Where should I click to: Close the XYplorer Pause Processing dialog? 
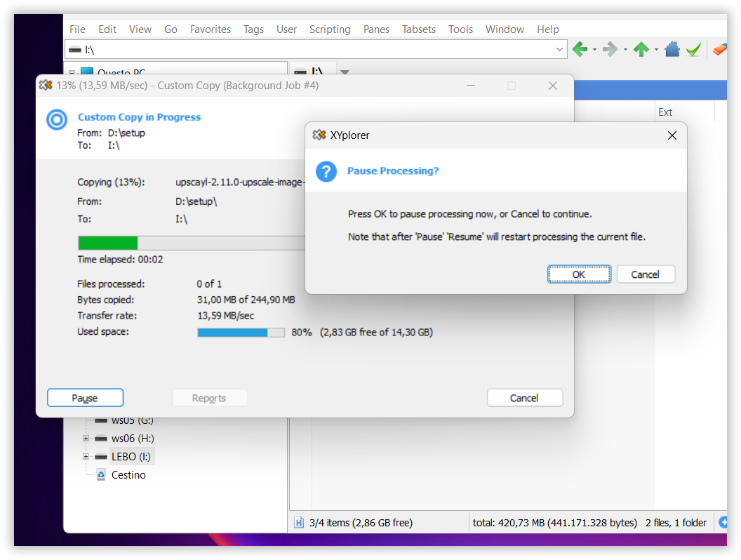coord(672,135)
